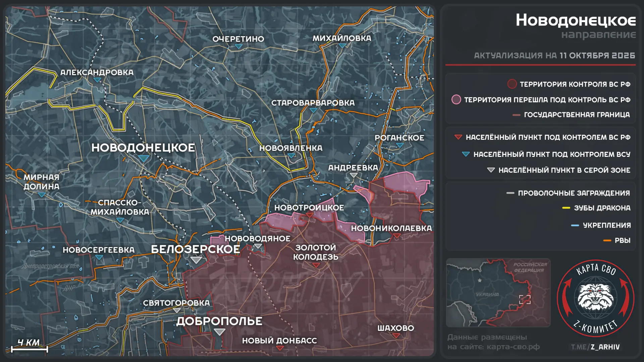The width and height of the screenshot is (644, 362).
Task: Click the blue marker under Мирная Долина
Action: point(41,194)
